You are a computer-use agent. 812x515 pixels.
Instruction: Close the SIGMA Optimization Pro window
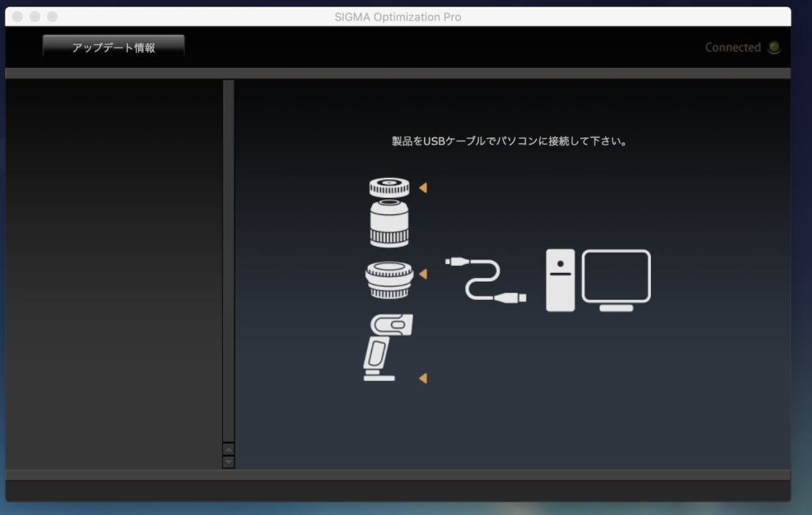[x=17, y=17]
